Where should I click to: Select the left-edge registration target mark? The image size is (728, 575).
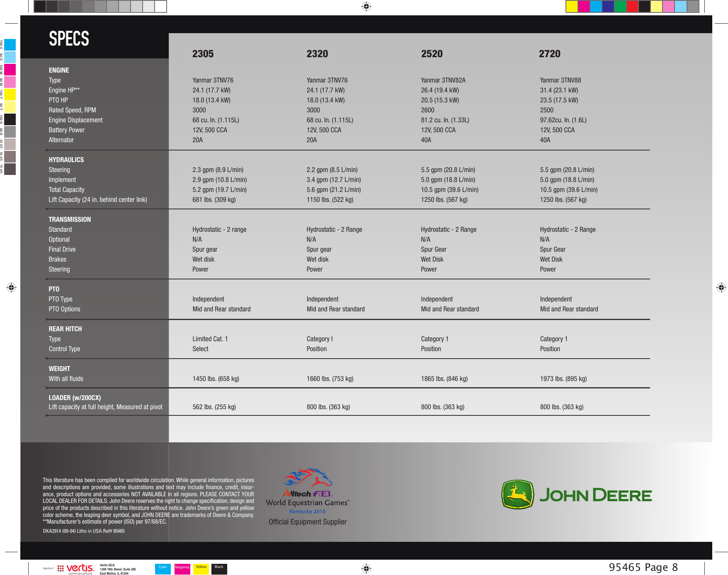(x=11, y=287)
